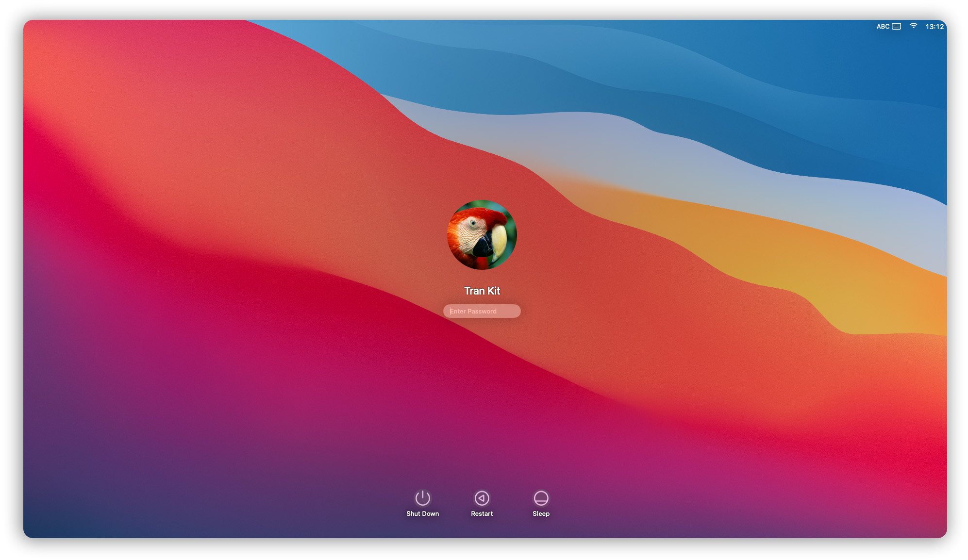Click the Shut Down power icon

[x=422, y=498]
